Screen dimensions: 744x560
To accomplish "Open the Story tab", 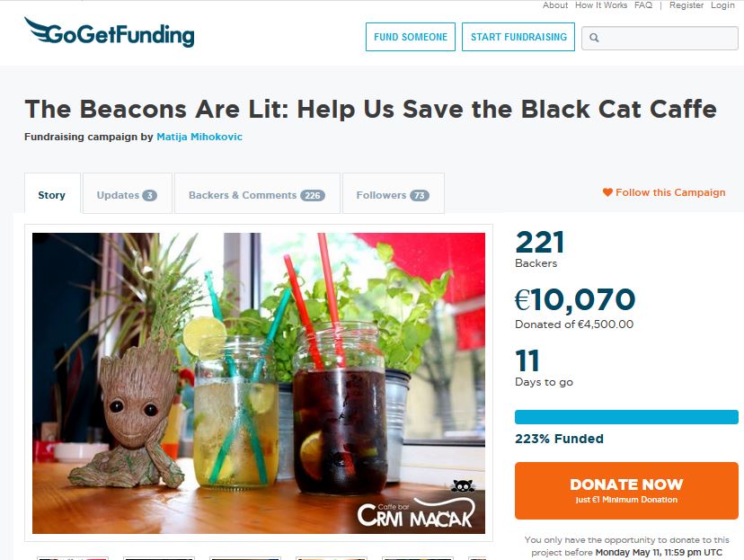I will (52, 193).
